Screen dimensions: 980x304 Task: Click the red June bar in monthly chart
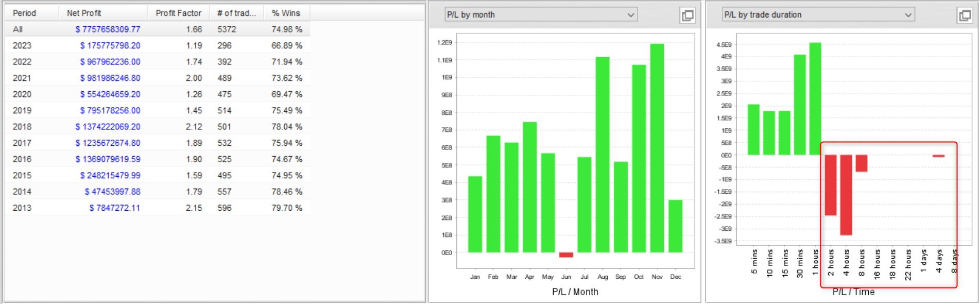pos(566,255)
